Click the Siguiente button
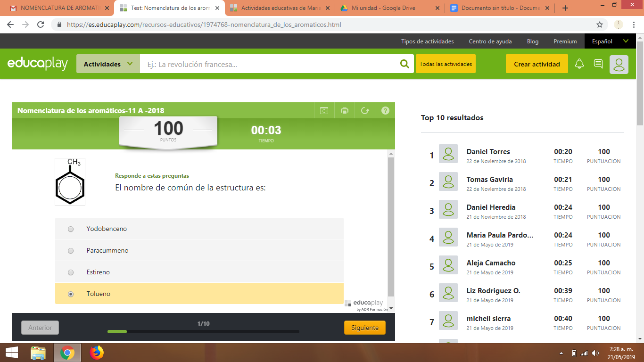 365,328
